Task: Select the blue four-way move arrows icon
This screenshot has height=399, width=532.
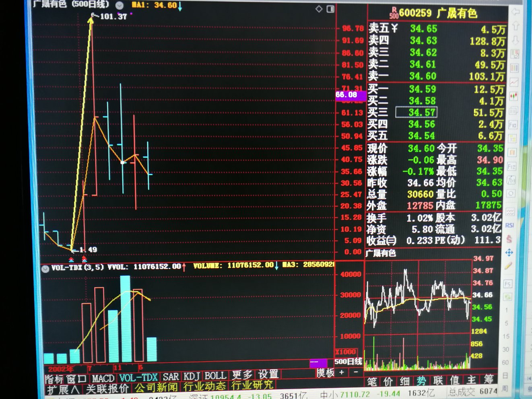Action: tap(509, 253)
